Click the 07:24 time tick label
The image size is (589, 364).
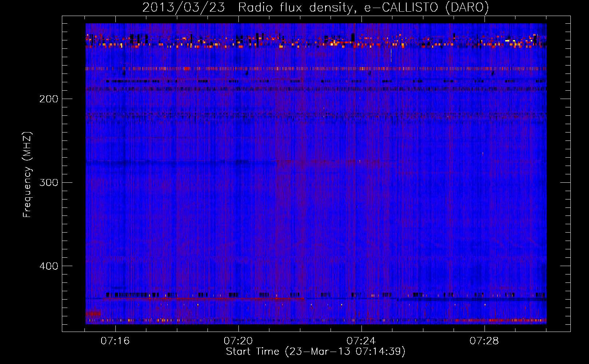pyautogui.click(x=361, y=341)
